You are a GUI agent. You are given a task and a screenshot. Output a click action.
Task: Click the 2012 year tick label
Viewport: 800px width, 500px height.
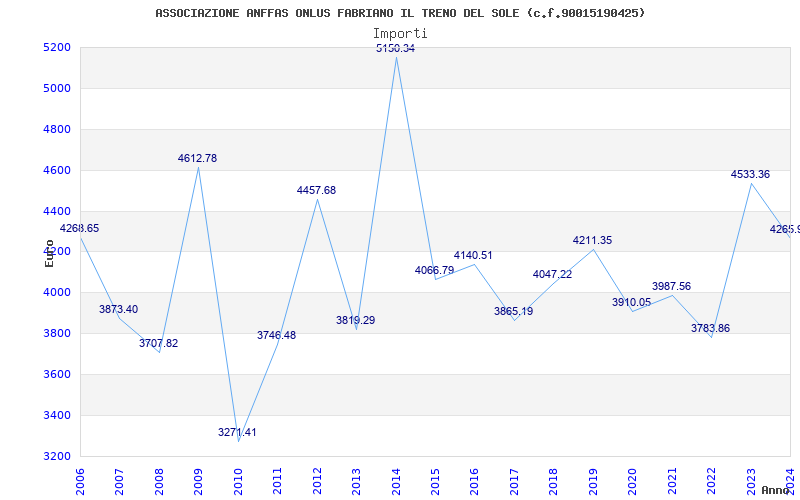(x=317, y=482)
